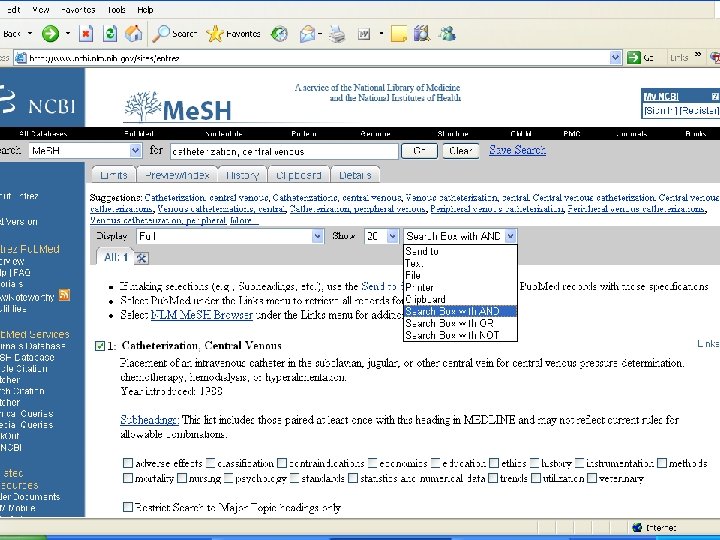Check the economics subheading

[372, 463]
